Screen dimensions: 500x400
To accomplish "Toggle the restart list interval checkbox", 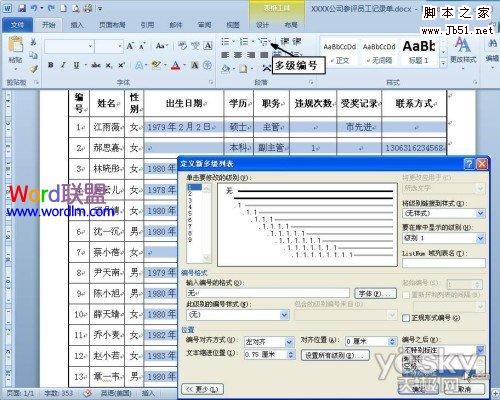I will coord(406,295).
